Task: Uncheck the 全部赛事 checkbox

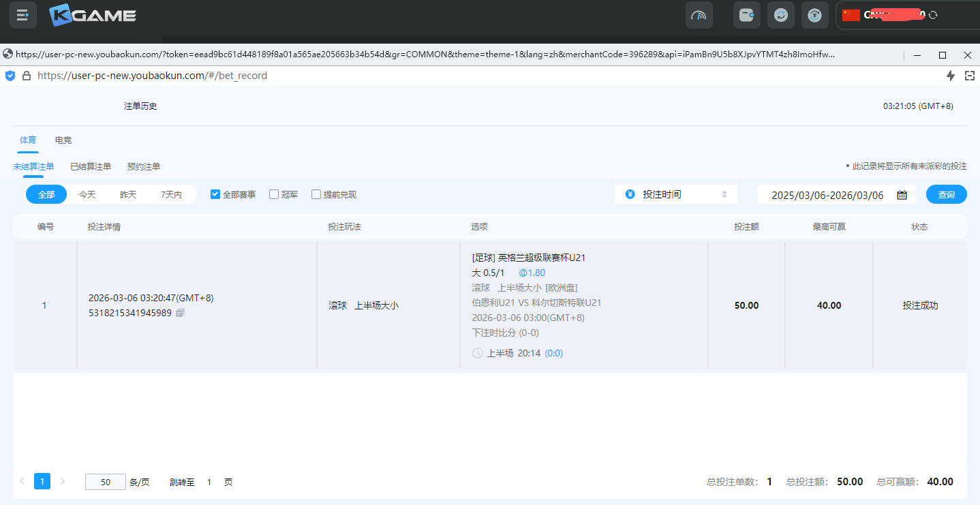Action: (215, 194)
